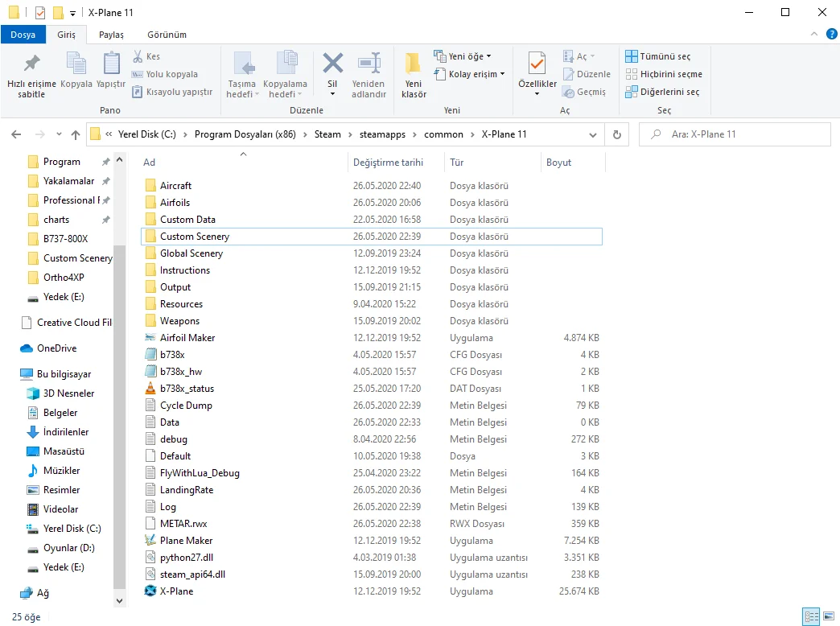The image size is (840, 626).
Task: Expand address bar history dropdown
Action: tap(593, 135)
